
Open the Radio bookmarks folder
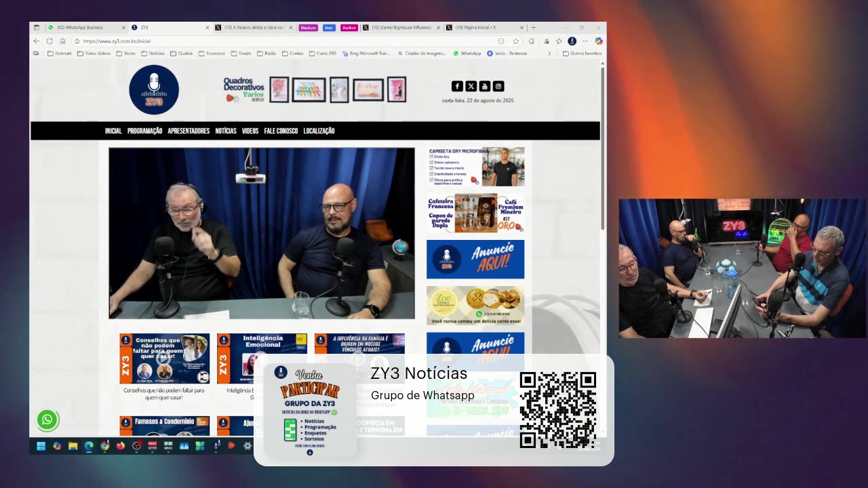[x=267, y=53]
